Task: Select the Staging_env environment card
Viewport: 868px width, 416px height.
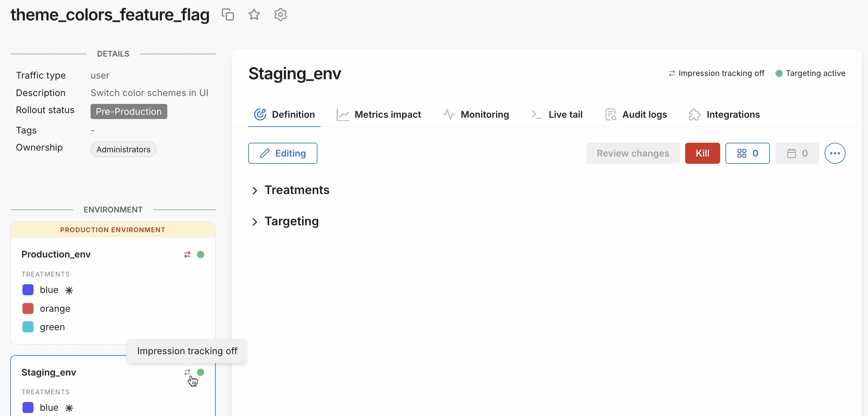Action: point(49,372)
